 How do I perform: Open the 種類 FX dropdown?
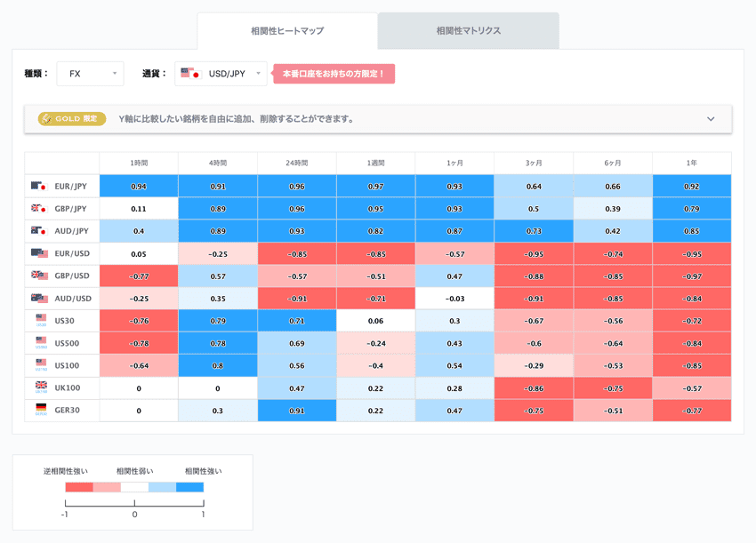point(90,74)
